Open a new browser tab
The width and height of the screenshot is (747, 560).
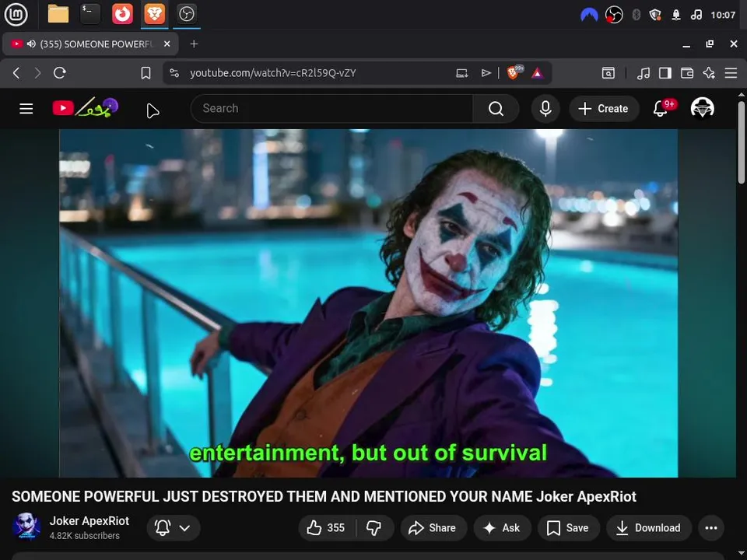(194, 44)
